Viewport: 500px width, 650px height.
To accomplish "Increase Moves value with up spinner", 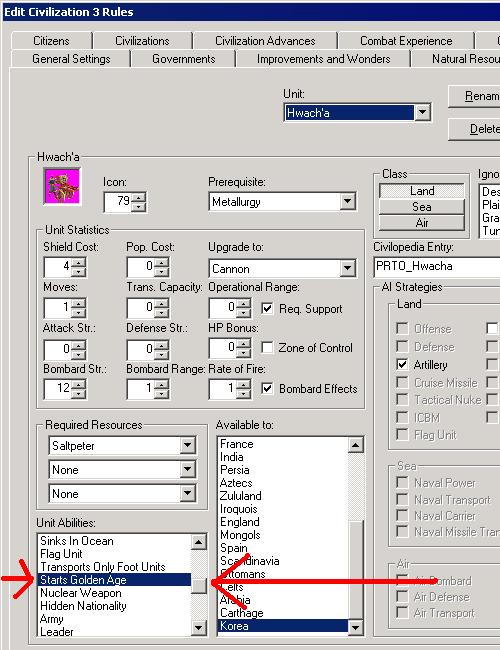I will click(x=79, y=303).
